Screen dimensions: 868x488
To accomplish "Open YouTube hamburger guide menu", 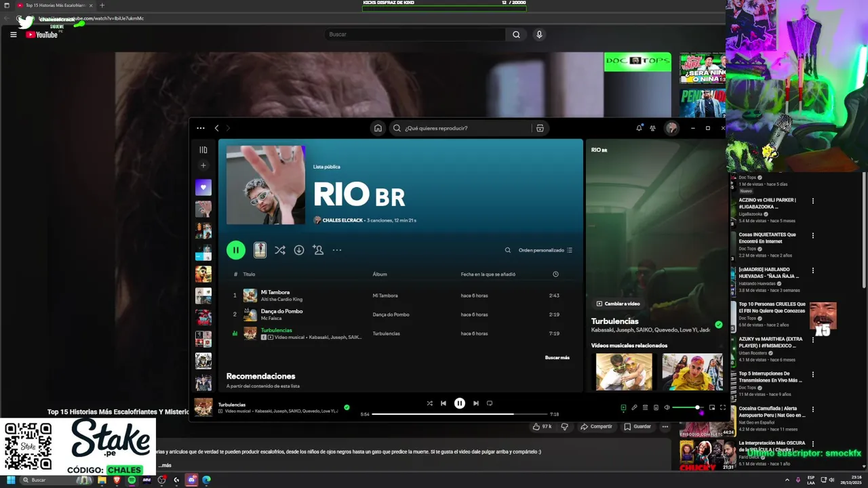I will point(13,35).
